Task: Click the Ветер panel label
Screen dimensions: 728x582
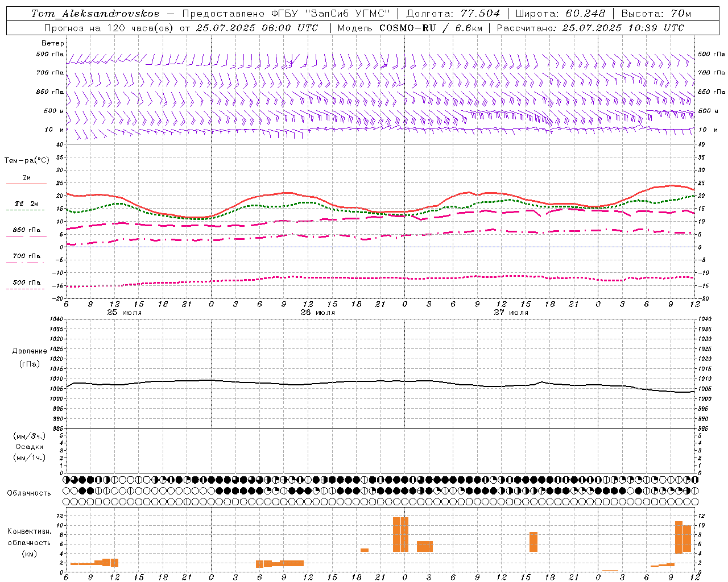Action: [53, 43]
